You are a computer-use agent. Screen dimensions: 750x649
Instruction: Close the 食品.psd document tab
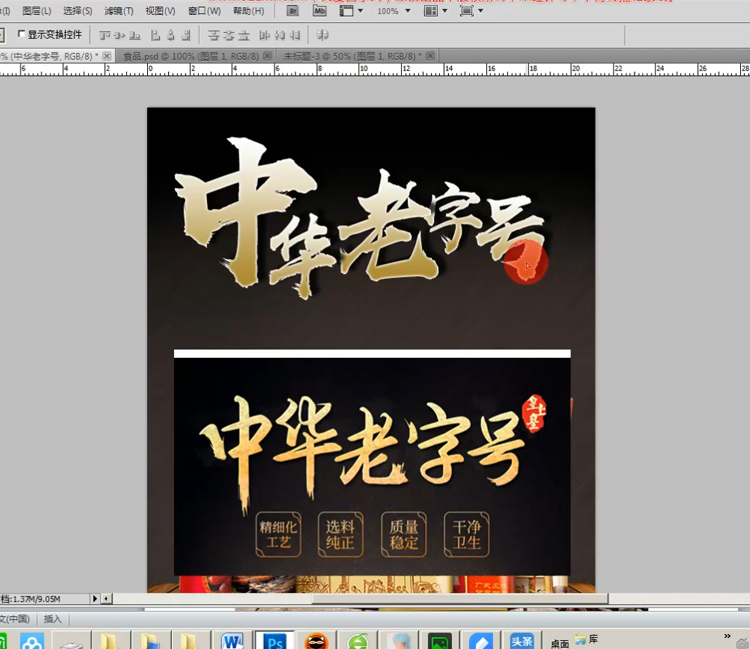click(x=267, y=56)
